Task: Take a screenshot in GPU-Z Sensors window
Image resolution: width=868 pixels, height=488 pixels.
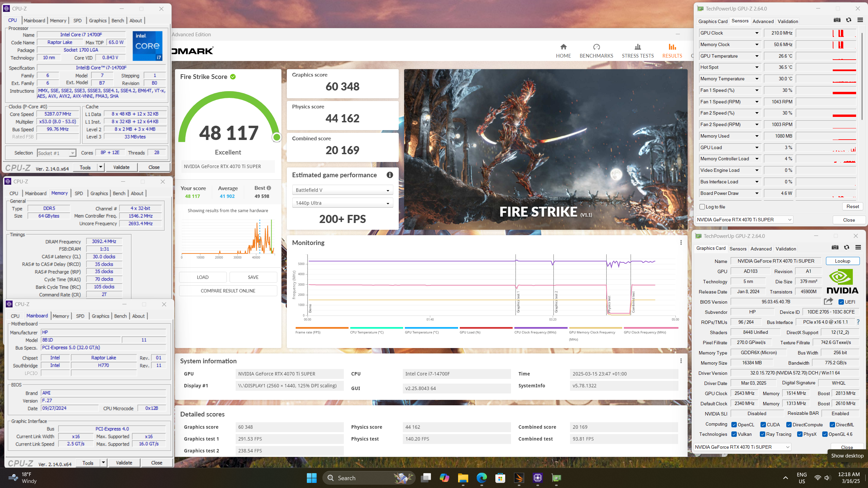Action: point(837,20)
